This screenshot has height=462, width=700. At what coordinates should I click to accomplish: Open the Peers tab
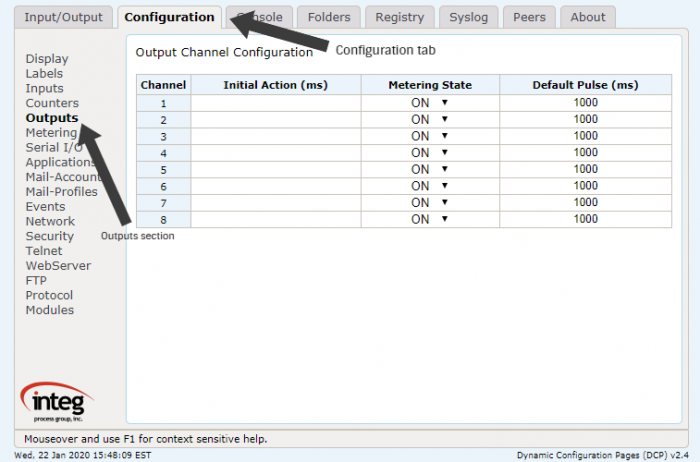click(x=529, y=17)
